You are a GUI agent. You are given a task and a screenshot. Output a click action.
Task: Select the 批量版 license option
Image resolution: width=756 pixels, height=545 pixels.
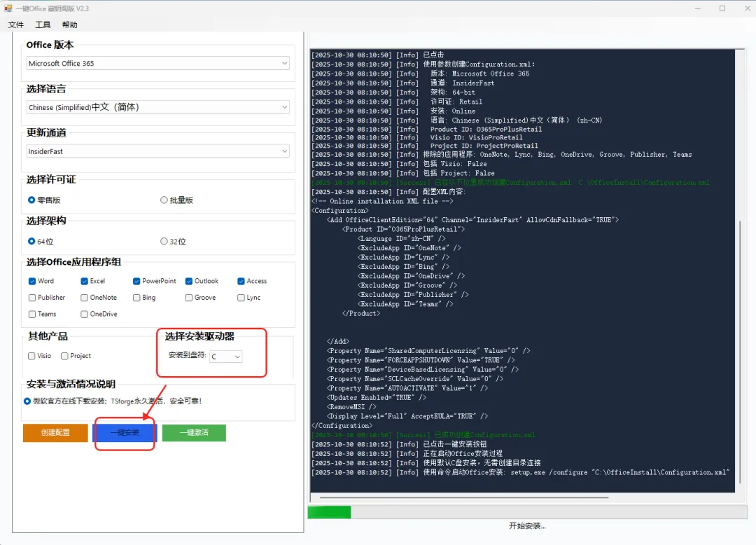tap(176, 200)
